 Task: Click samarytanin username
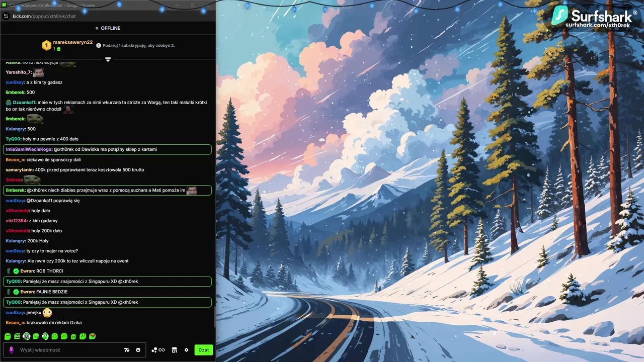(20, 170)
